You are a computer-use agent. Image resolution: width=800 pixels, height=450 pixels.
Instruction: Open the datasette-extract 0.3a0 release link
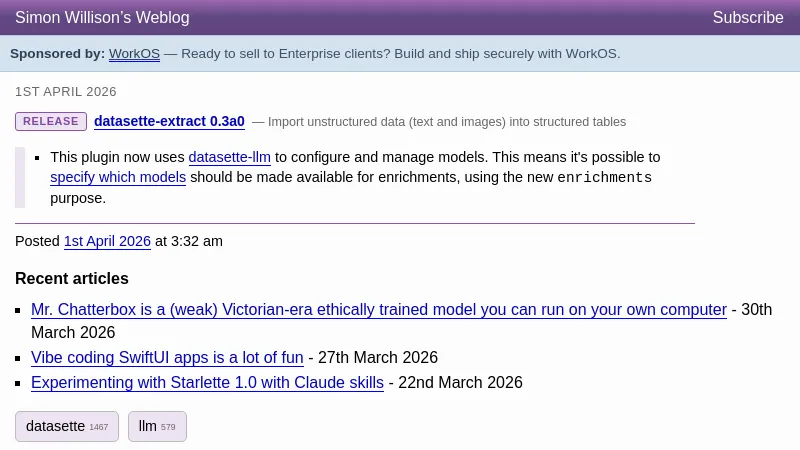tap(169, 122)
